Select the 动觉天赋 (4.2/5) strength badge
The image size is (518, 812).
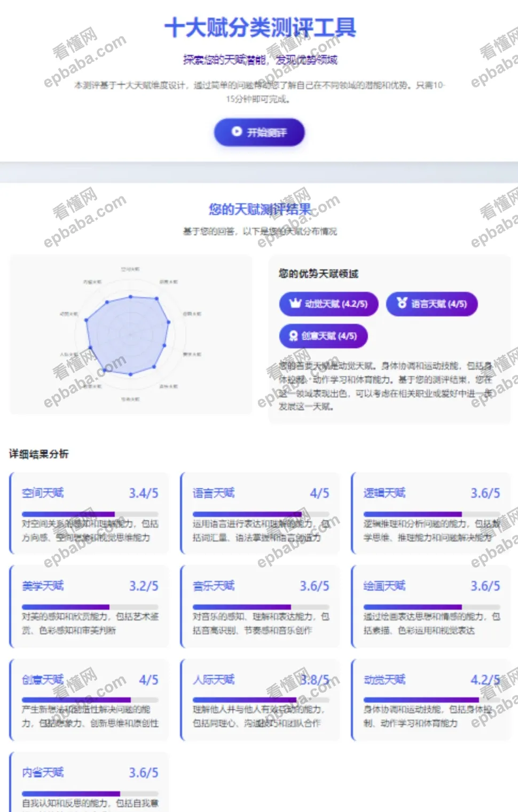(x=329, y=304)
